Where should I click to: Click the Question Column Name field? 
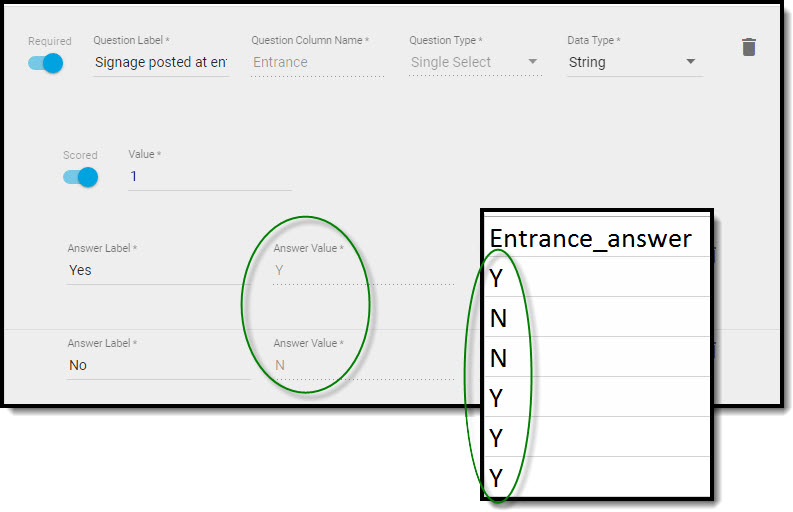[x=318, y=62]
